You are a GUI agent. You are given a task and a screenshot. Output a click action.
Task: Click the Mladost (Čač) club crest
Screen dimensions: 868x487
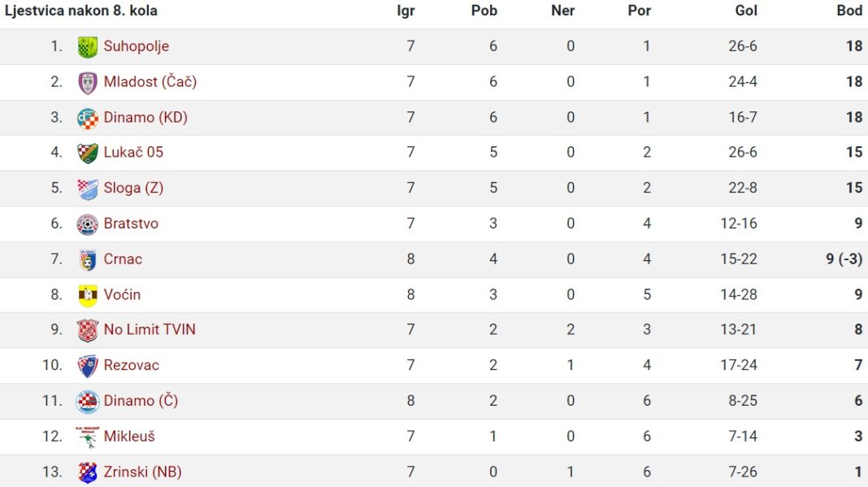click(88, 83)
